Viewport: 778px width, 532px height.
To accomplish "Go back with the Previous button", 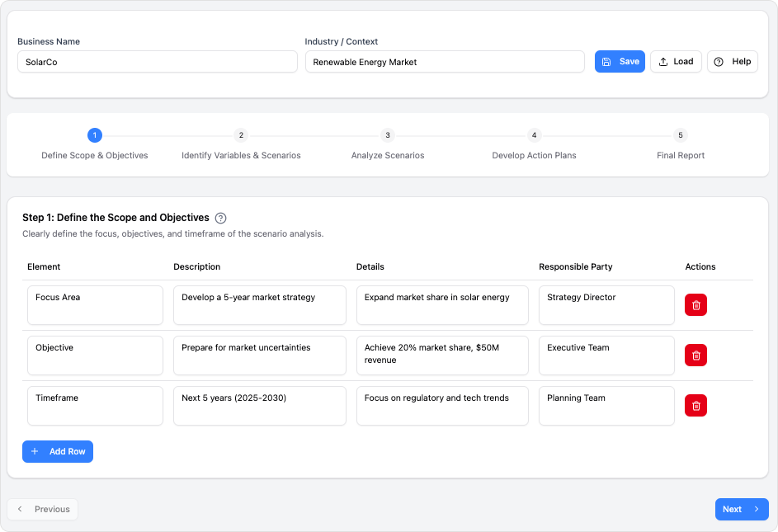I will click(x=43, y=509).
